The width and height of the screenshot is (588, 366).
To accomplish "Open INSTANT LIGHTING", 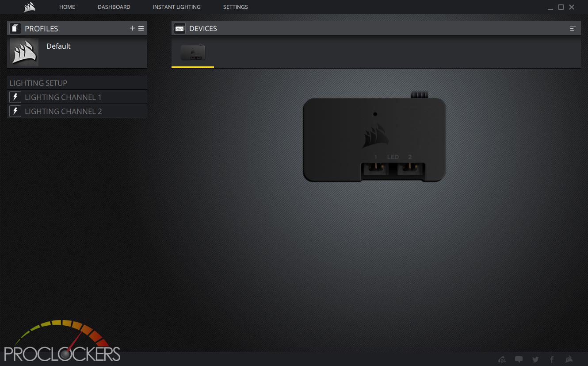I will pos(177,7).
